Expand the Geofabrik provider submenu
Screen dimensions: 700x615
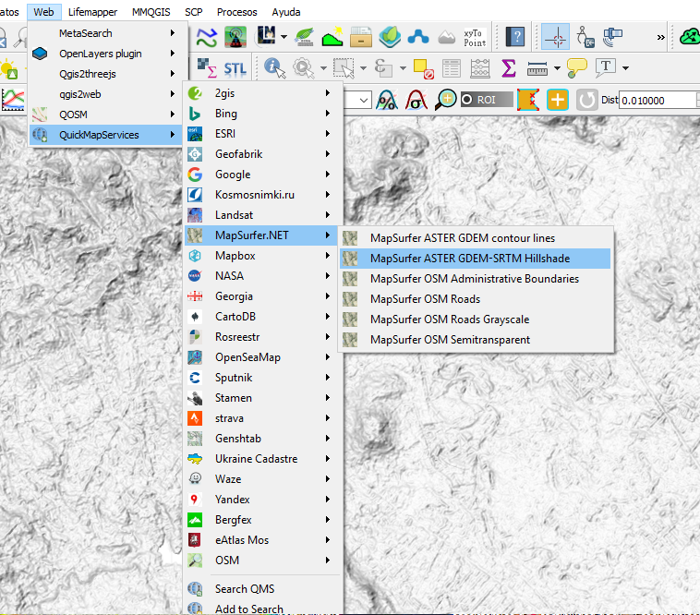263,154
